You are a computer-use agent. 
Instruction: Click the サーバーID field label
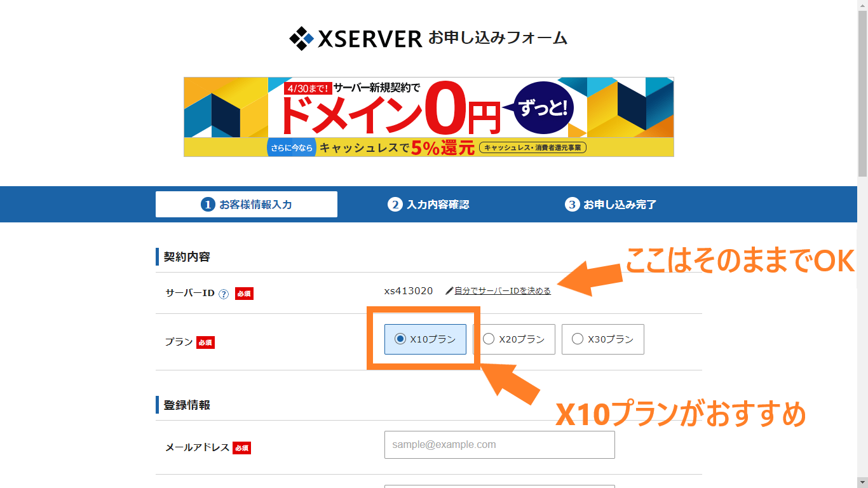(x=190, y=294)
